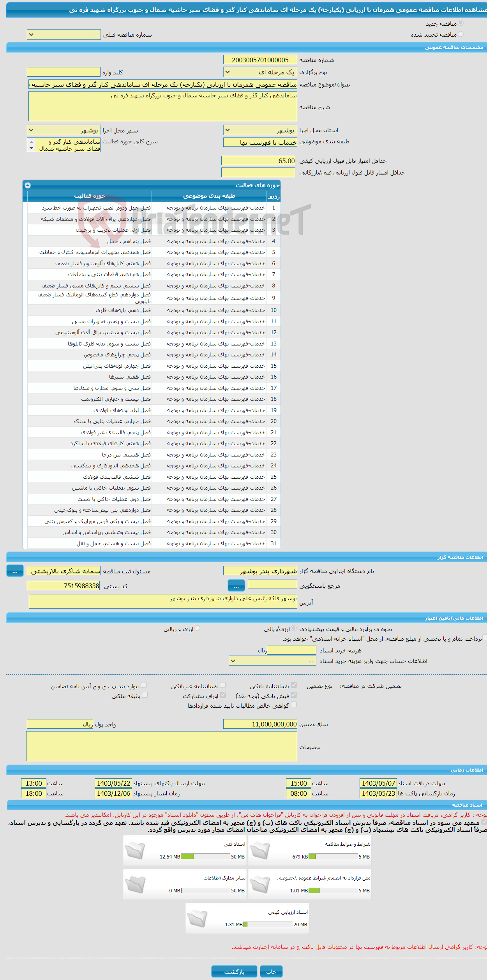Click the زمان اعتبار پیشنهاد date field

click(x=113, y=793)
